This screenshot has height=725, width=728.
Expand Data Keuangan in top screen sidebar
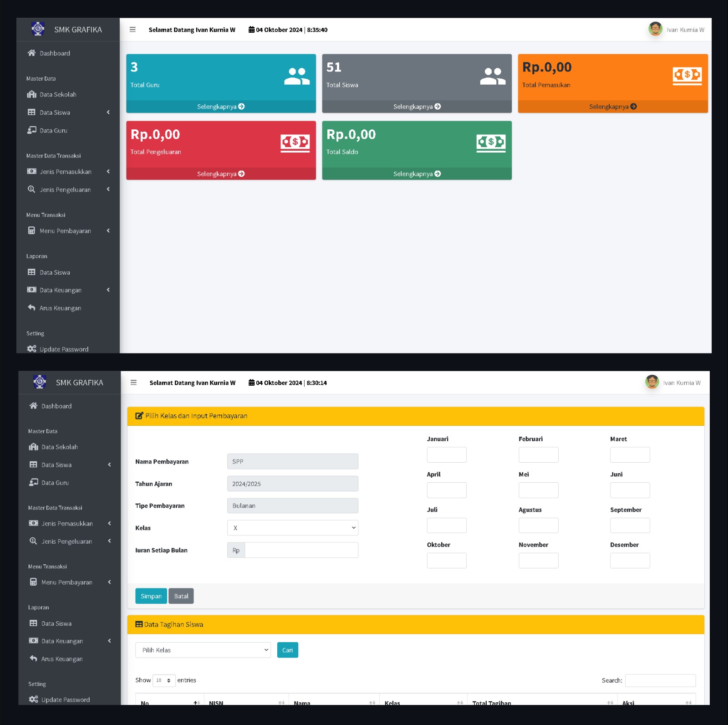(x=68, y=290)
